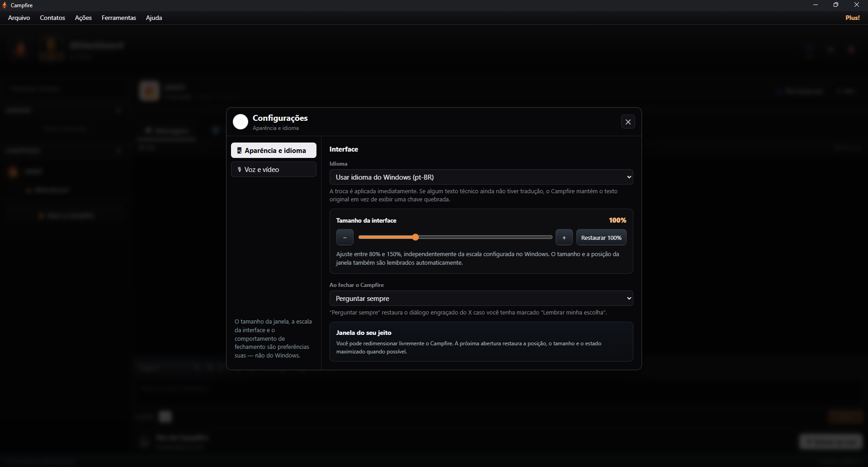Increase interface size with the plus button
This screenshot has height=467, width=868.
(x=564, y=238)
